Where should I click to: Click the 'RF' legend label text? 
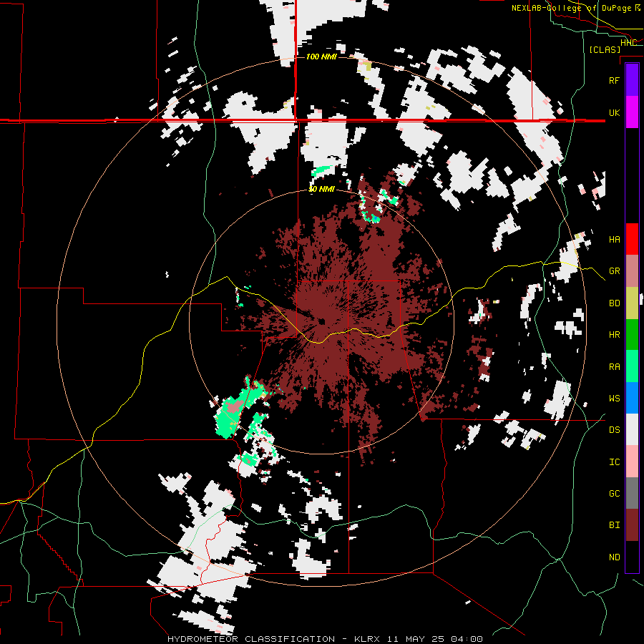(614, 80)
